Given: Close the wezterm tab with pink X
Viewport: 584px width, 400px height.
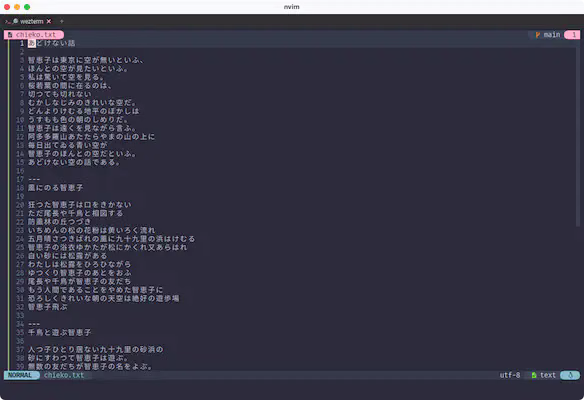Looking at the screenshot, I should (x=49, y=21).
